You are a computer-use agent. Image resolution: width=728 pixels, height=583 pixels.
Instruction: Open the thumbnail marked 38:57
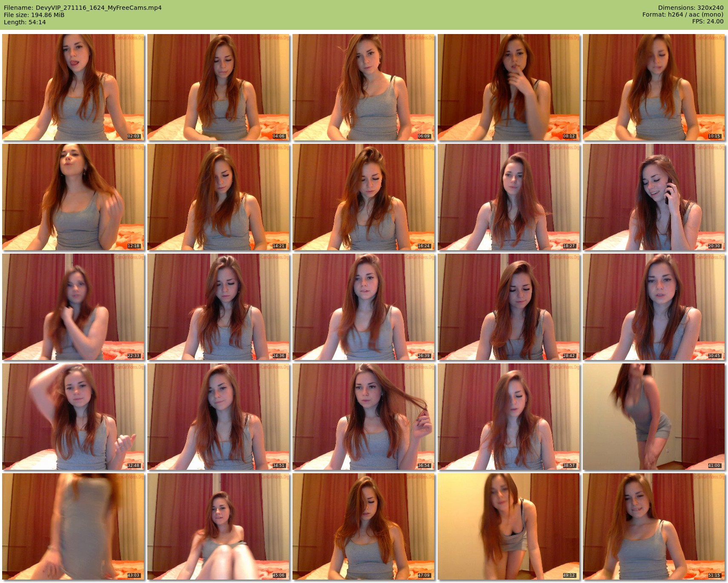(509, 417)
